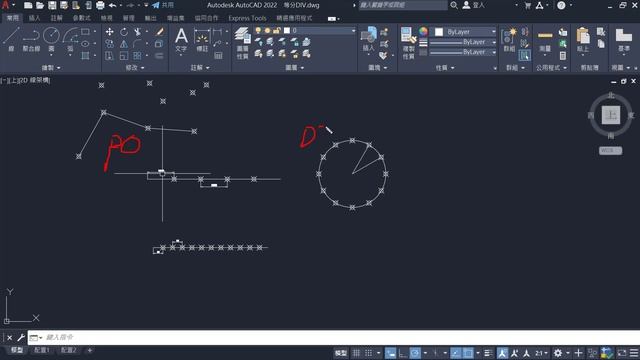Select the Array tool
Viewport: 640px width, 360px height.
[138, 56]
